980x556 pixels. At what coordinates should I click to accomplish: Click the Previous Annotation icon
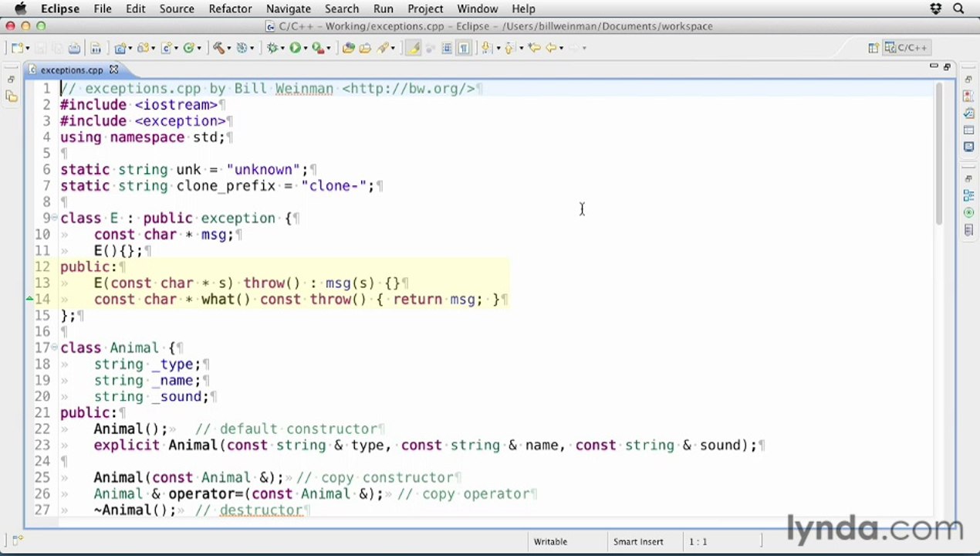(509, 48)
